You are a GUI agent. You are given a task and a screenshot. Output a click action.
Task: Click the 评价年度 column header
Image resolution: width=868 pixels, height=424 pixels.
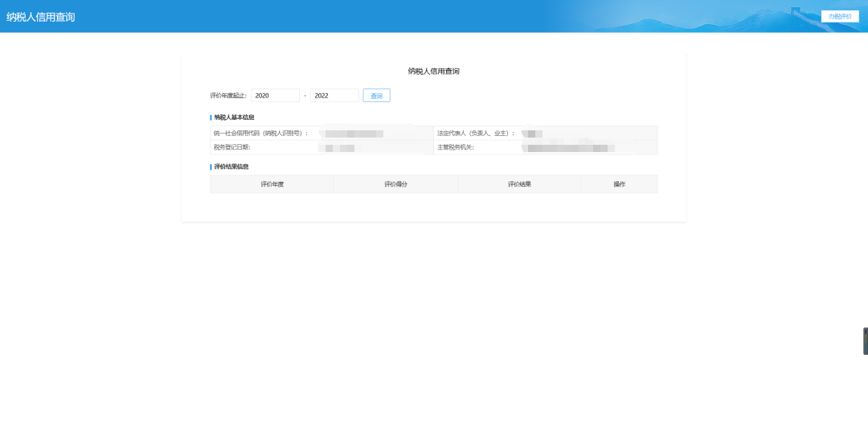point(272,184)
